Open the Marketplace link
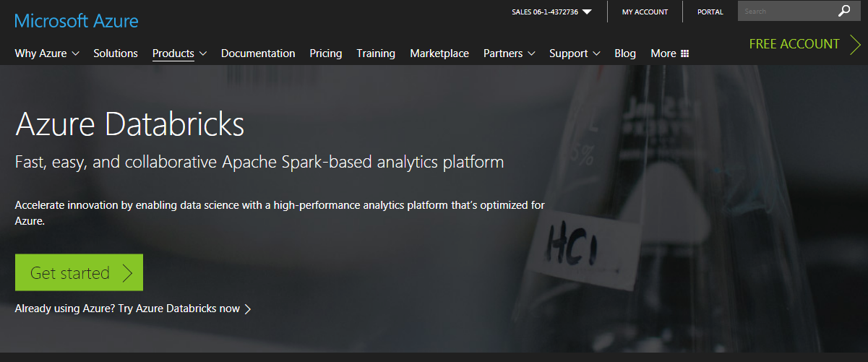This screenshot has width=868, height=362. tap(439, 53)
